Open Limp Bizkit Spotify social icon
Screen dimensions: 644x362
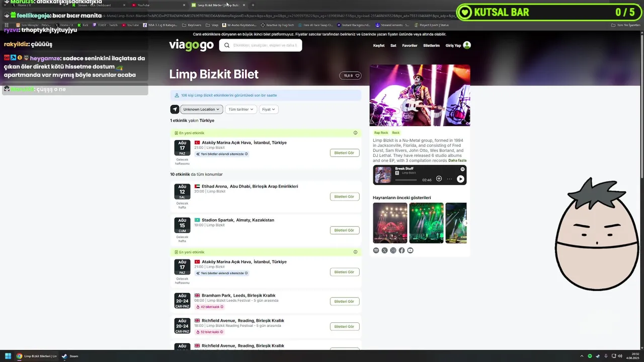pos(376,250)
